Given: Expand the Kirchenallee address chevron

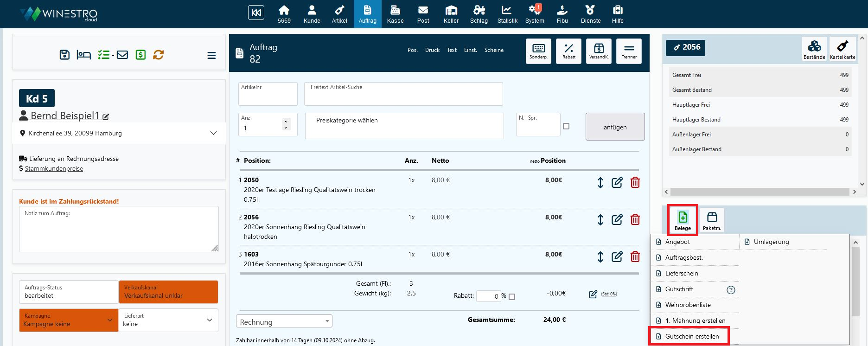Looking at the screenshot, I should pyautogui.click(x=213, y=133).
